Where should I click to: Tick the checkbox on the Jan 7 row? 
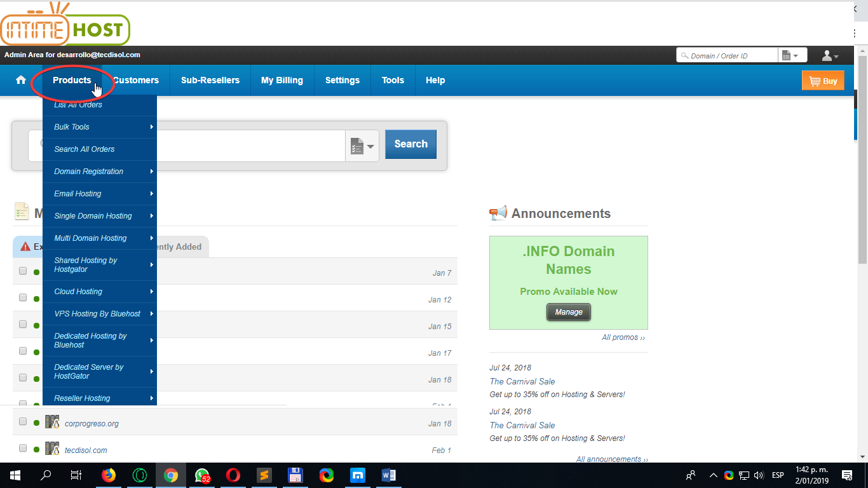[23, 271]
